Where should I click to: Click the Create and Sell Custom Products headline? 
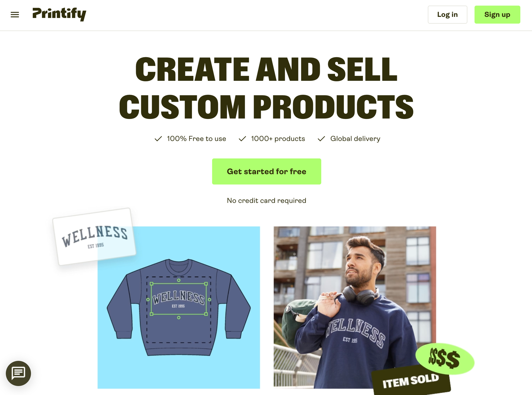point(266,88)
